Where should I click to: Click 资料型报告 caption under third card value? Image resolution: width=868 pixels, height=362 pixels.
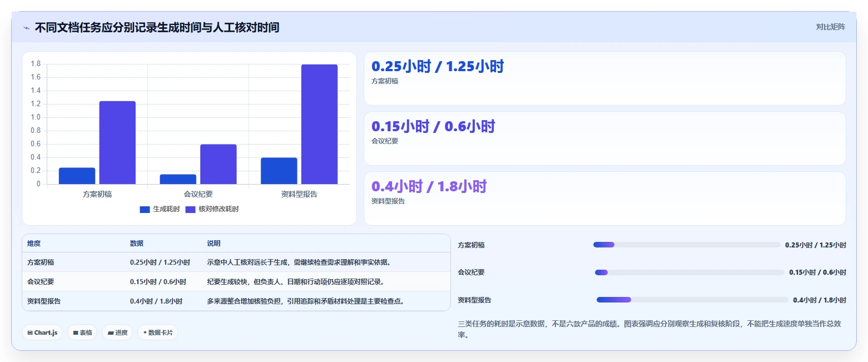[388, 201]
